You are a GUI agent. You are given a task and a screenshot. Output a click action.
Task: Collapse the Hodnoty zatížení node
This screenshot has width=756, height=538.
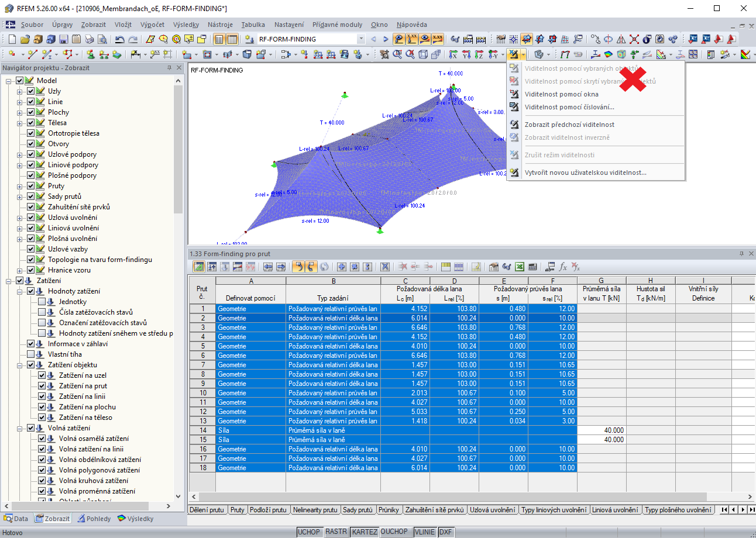20,291
